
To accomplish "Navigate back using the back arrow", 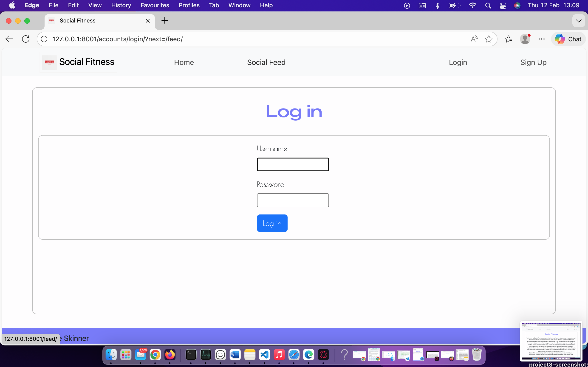I will (x=9, y=39).
